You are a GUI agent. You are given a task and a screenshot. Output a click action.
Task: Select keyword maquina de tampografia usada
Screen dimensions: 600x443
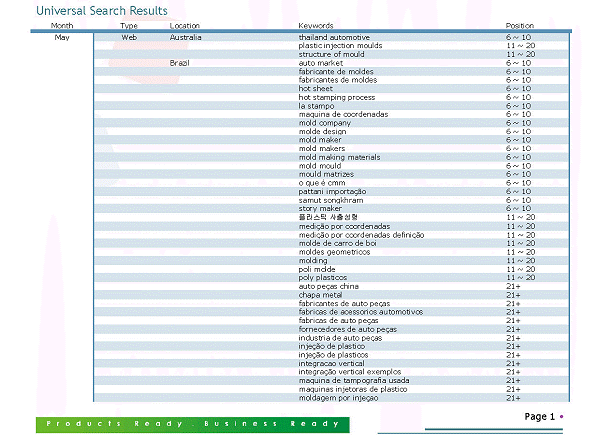[354, 381]
